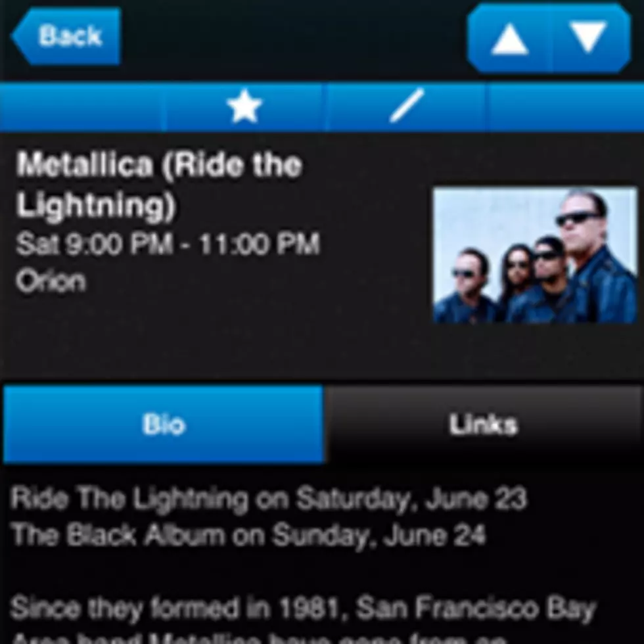The height and width of the screenshot is (644, 644).
Task: Click the Ride The Lightning Saturday June 23 line
Action: pyautogui.click(x=268, y=499)
